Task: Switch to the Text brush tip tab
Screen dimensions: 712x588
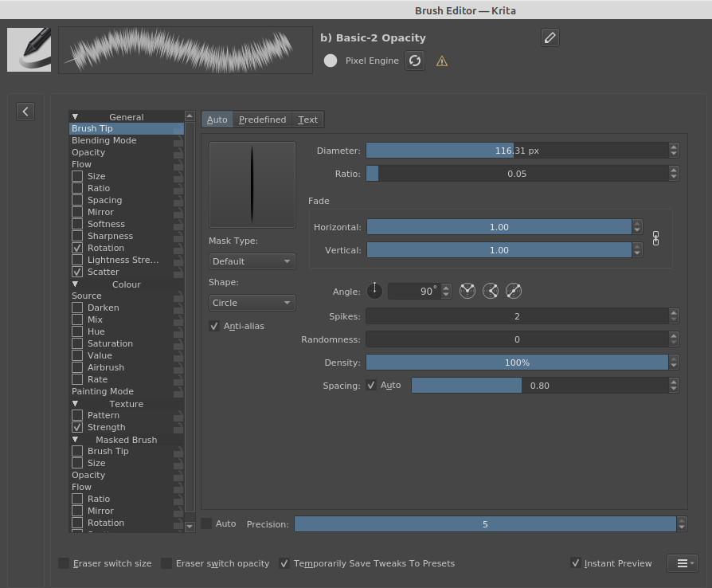Action: coord(307,120)
